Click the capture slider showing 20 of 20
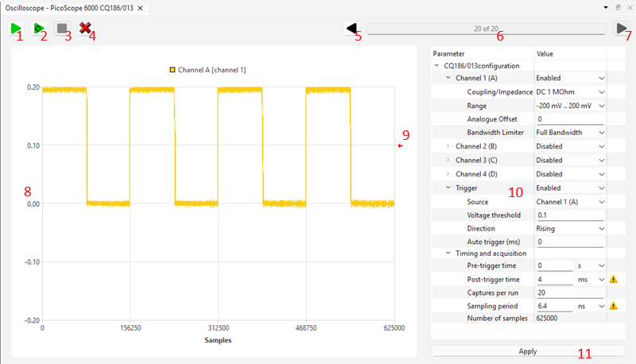This screenshot has height=364, width=636. tap(487, 29)
